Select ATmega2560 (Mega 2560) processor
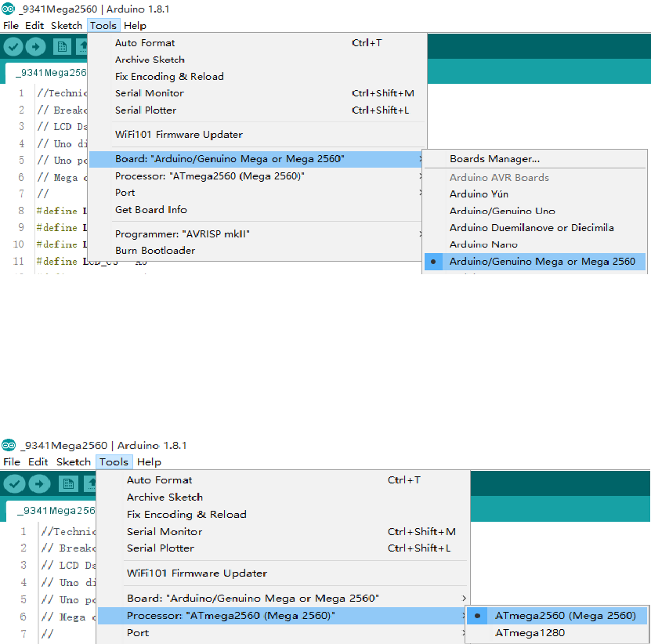Screen dimensions: 651x644 557,616
